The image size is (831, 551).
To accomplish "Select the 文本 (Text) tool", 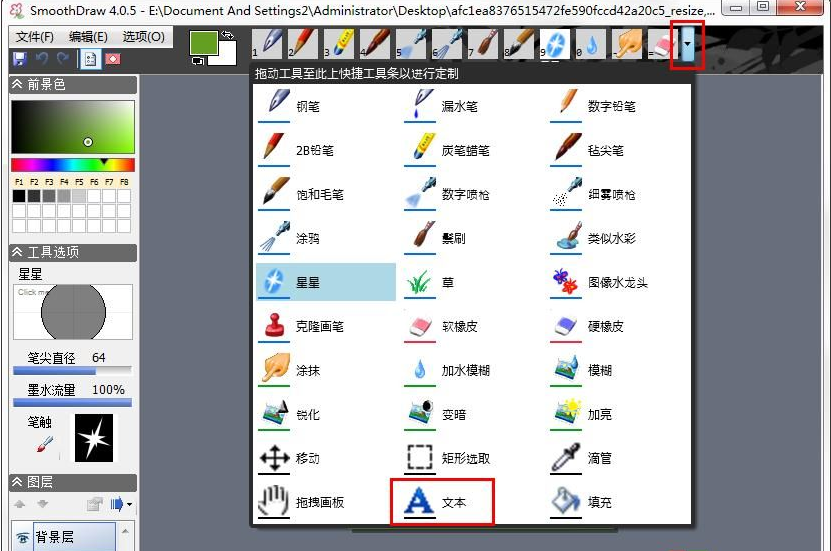I will 440,502.
